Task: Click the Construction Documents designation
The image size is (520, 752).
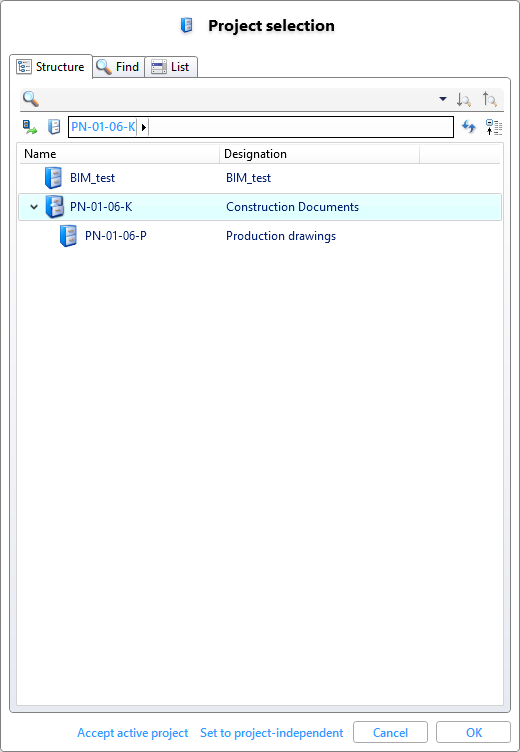Action: coord(292,207)
